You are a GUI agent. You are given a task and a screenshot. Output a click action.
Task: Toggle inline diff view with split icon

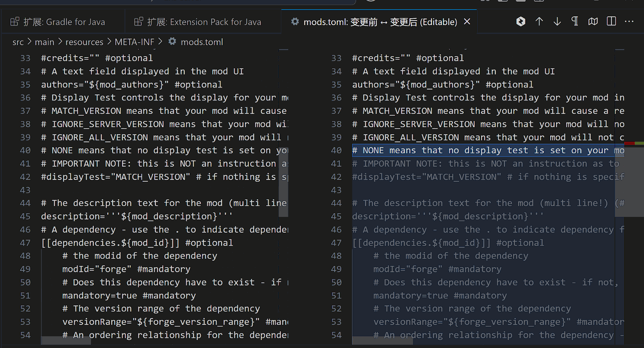pos(611,22)
